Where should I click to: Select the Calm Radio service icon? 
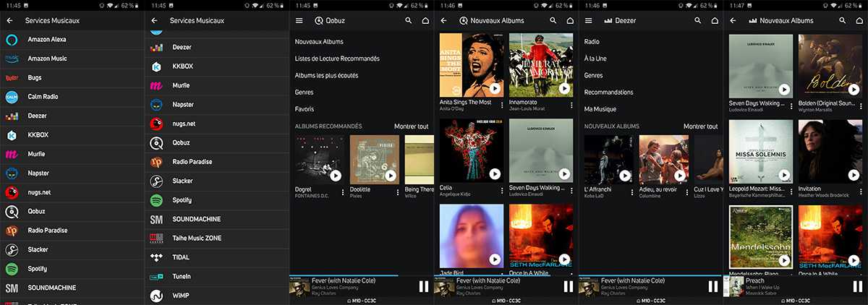(x=12, y=96)
